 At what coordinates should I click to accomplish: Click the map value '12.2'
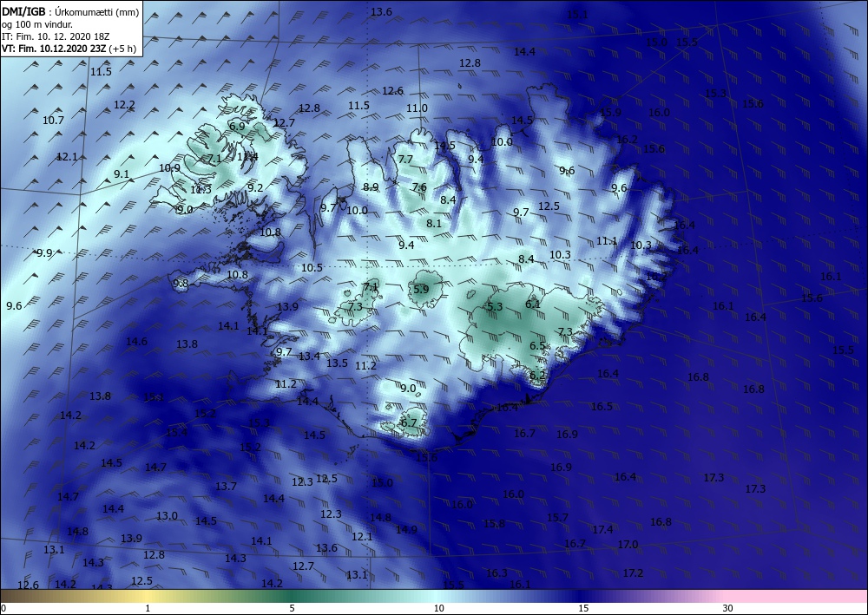point(124,105)
